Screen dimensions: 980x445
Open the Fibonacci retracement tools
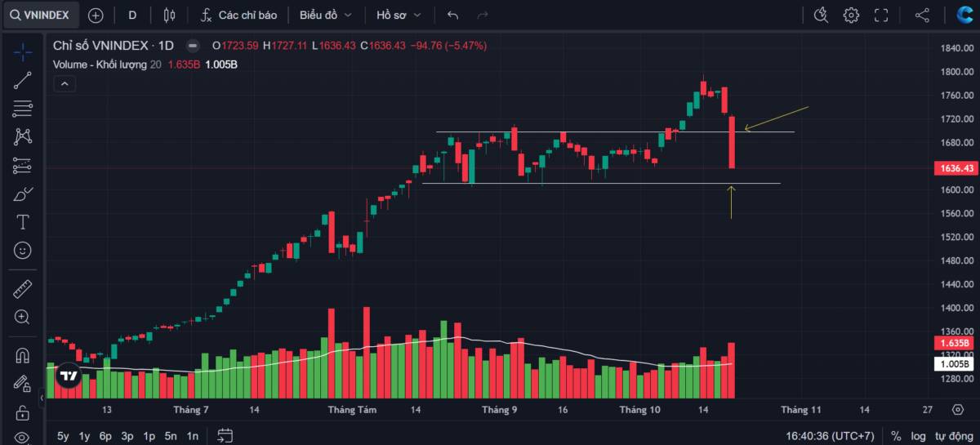[22, 108]
